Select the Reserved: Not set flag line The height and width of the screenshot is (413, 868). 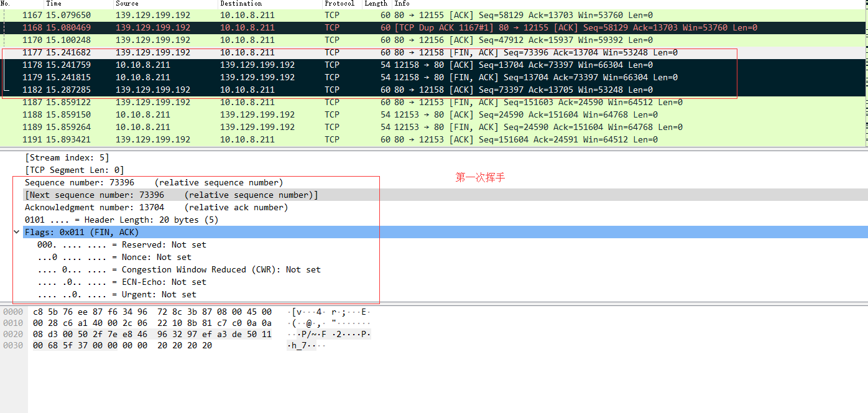tap(121, 244)
